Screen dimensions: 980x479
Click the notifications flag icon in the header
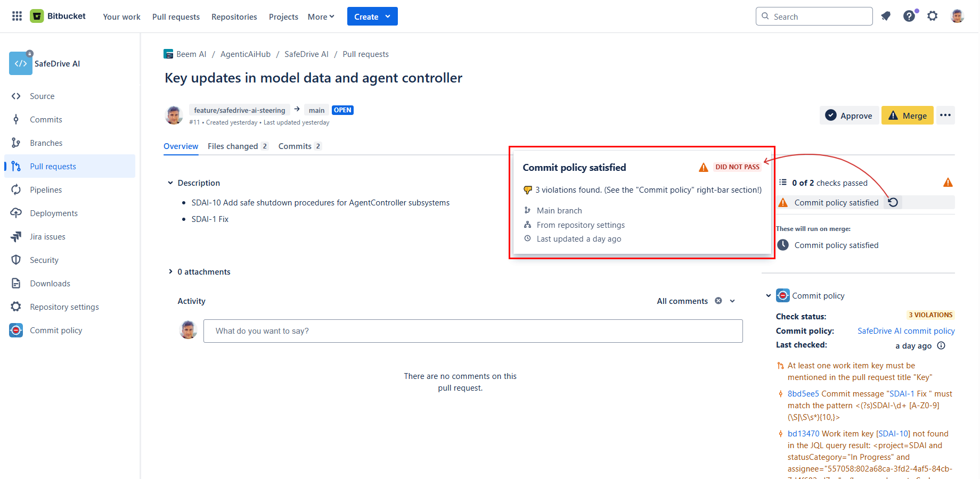(886, 16)
